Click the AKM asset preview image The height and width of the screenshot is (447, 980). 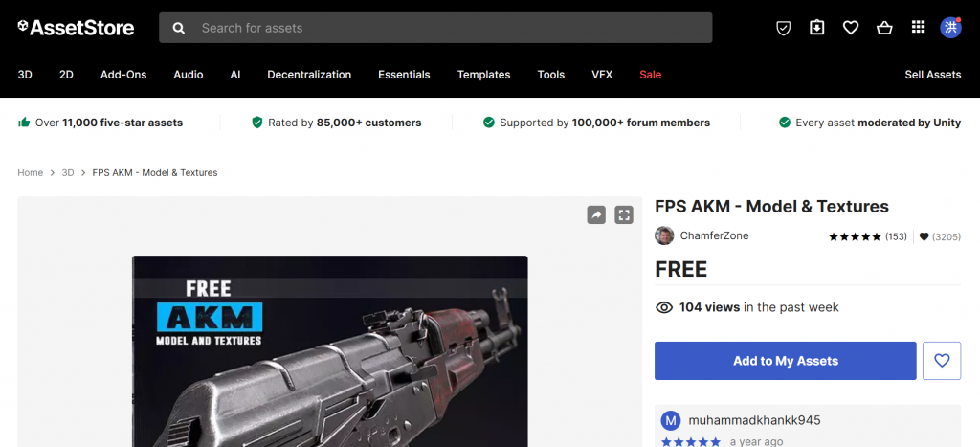point(330,351)
